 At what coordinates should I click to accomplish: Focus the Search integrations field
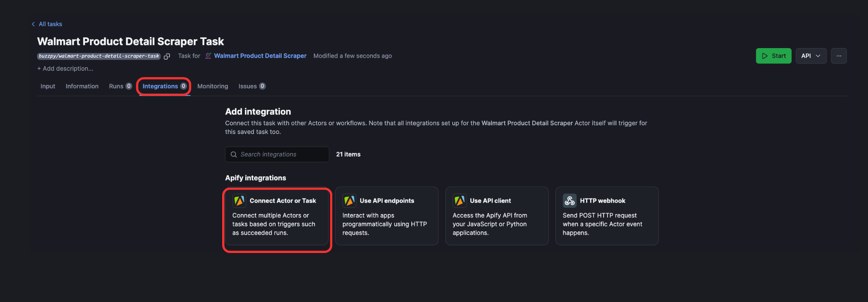click(x=277, y=154)
